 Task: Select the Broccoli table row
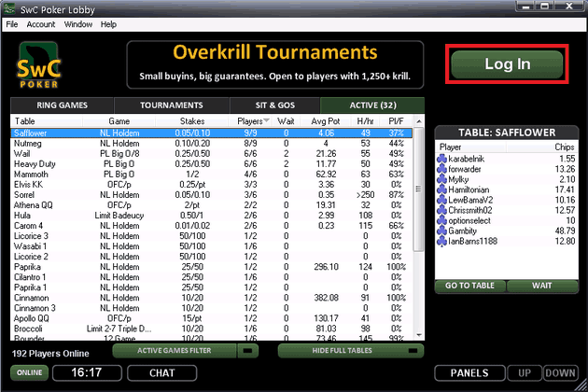[x=212, y=329]
